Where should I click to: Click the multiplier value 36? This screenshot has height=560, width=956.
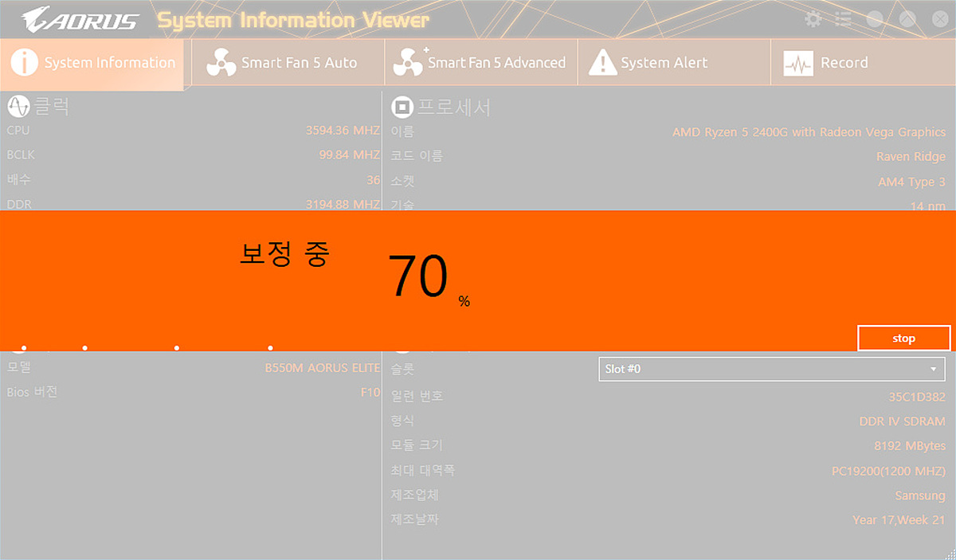click(373, 180)
